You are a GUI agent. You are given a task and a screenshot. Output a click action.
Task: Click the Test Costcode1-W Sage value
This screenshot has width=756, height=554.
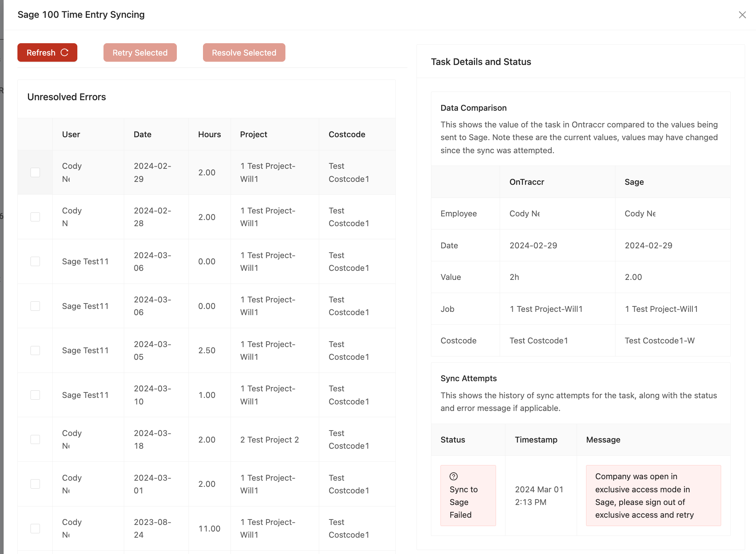(659, 341)
